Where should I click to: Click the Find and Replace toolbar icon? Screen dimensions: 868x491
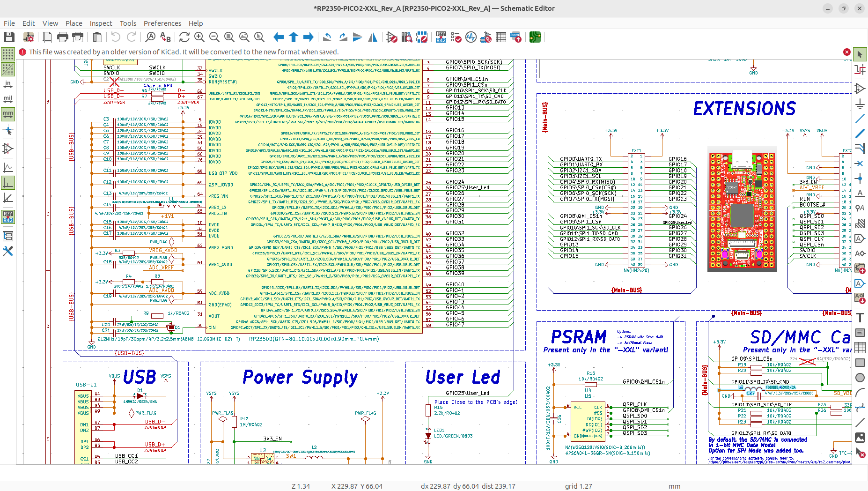165,37
